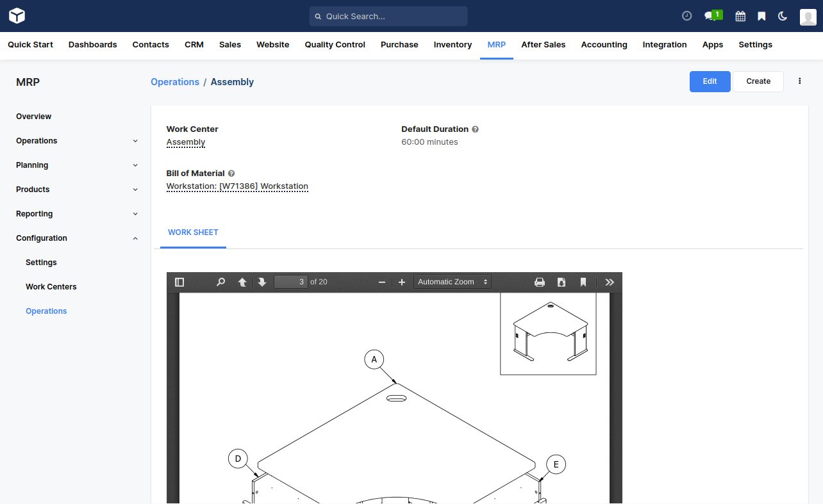823x504 pixels.
Task: Open current view bookmark in PDF viewer
Action: pos(583,282)
